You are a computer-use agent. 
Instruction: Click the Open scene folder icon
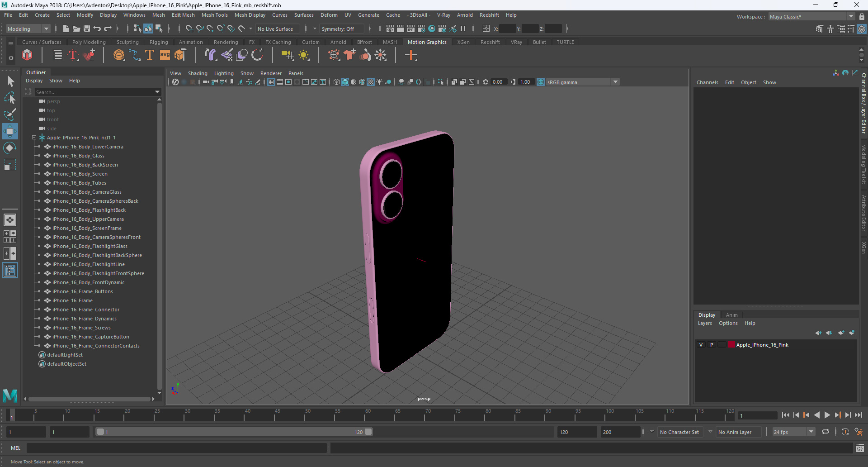point(76,29)
